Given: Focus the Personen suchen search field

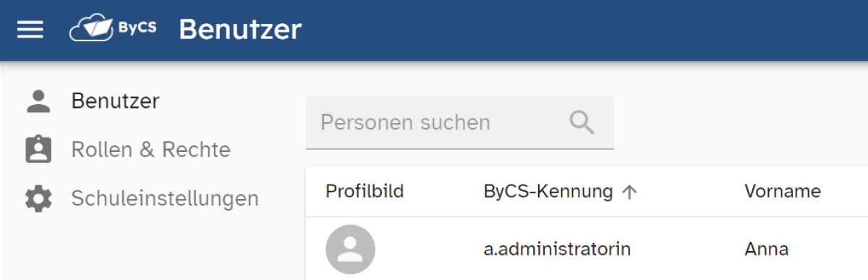Looking at the screenshot, I should tap(460, 123).
